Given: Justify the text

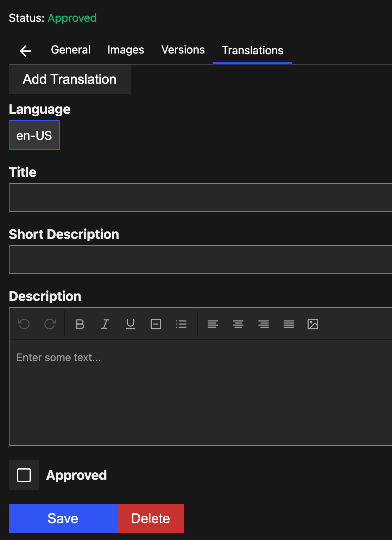Looking at the screenshot, I should [289, 324].
